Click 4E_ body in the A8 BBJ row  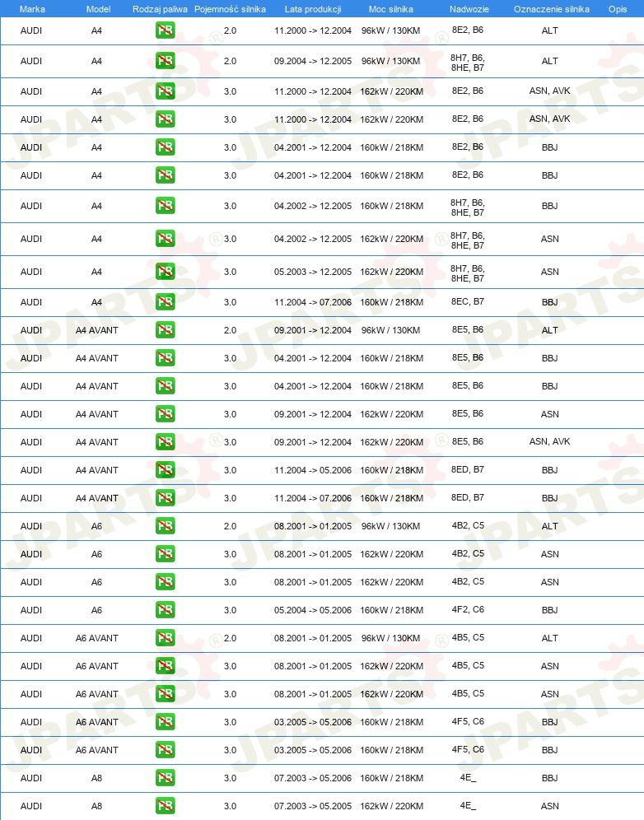point(468,777)
